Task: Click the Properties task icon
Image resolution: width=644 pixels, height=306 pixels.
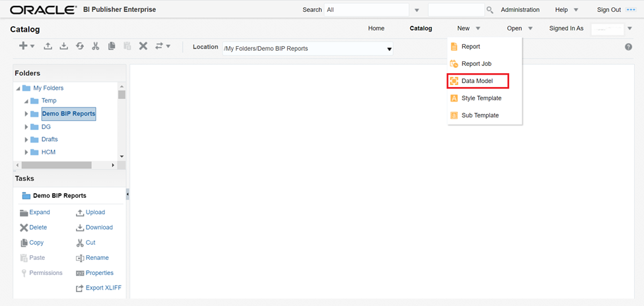Action: click(80, 273)
